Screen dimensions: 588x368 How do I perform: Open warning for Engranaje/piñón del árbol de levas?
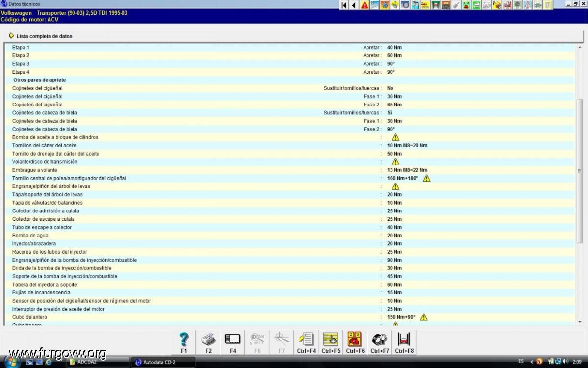[x=395, y=186]
